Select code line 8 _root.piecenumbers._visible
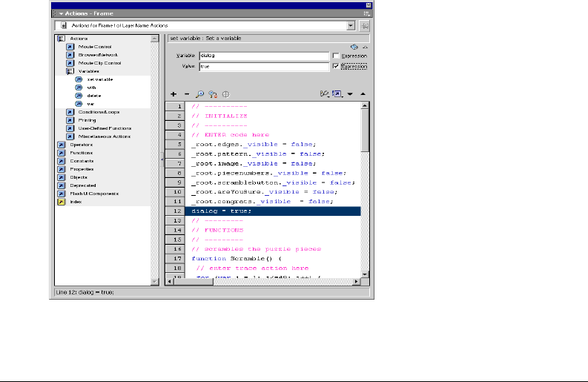Image resolution: width=588 pixels, height=382 pixels. [268, 174]
